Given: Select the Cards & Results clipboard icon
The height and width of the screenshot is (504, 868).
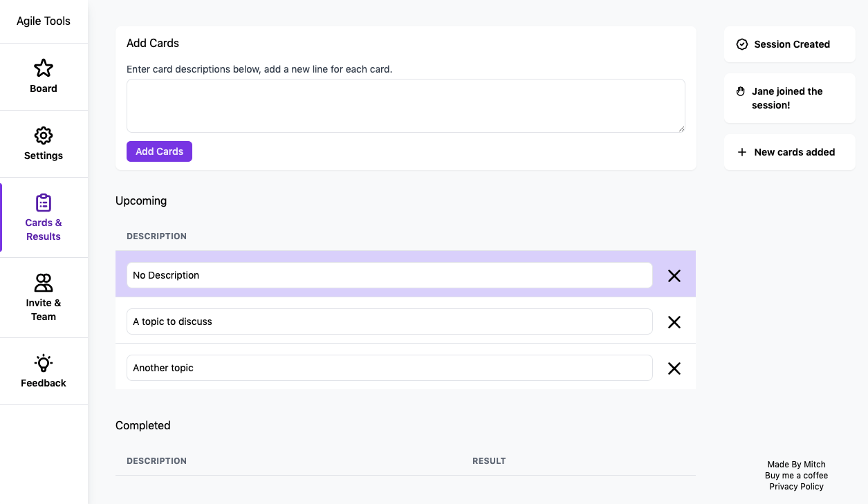Looking at the screenshot, I should [44, 203].
